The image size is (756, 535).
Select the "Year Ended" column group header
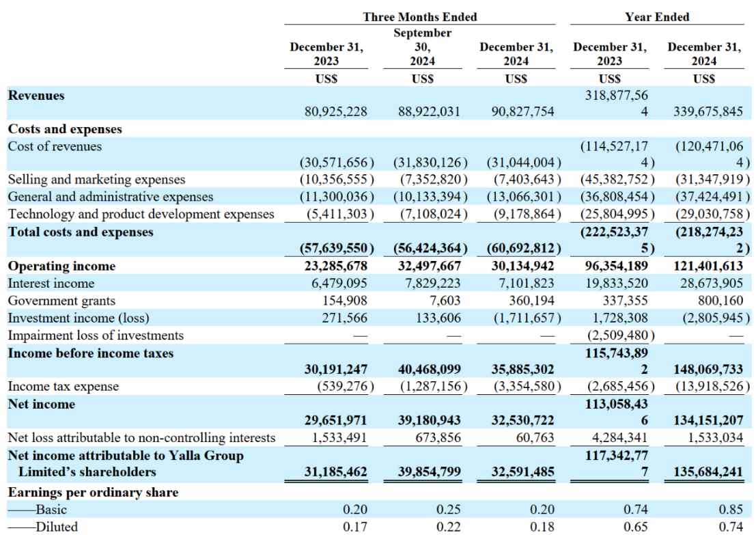click(x=656, y=17)
